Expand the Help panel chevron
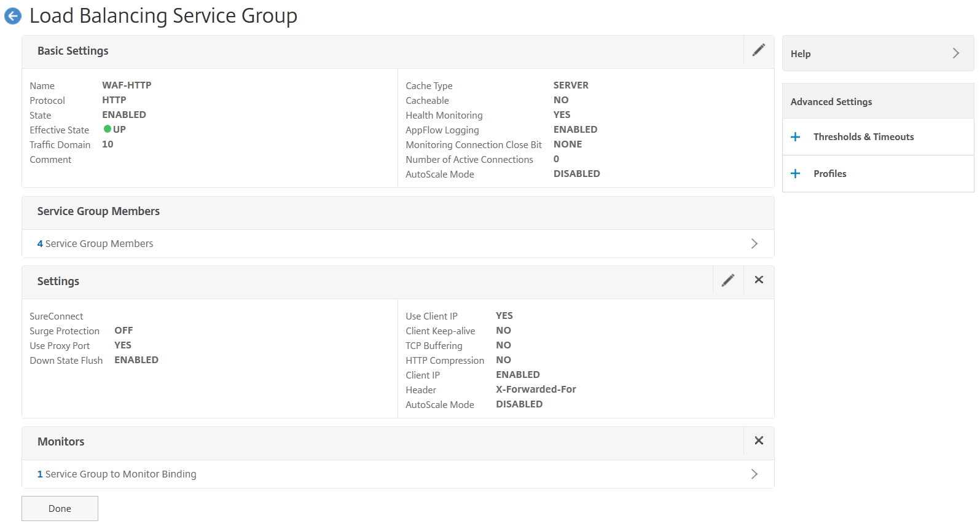 coord(955,53)
